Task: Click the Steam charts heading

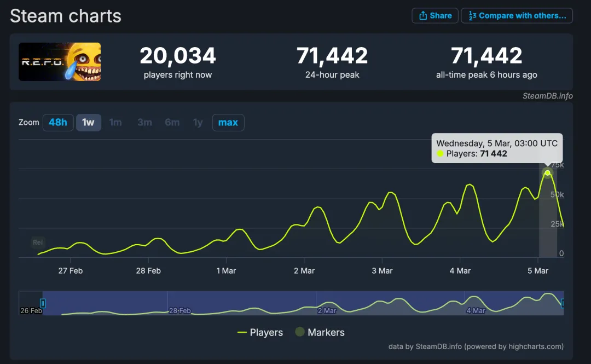Action: click(66, 16)
